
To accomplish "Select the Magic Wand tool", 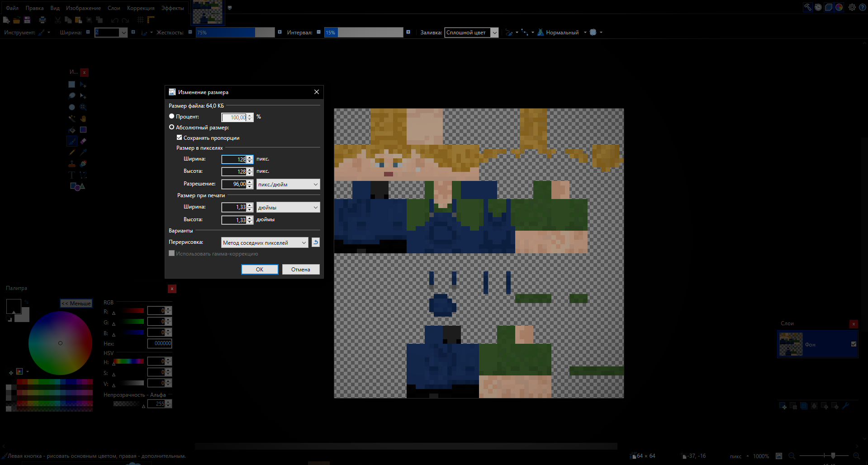I will click(x=71, y=119).
